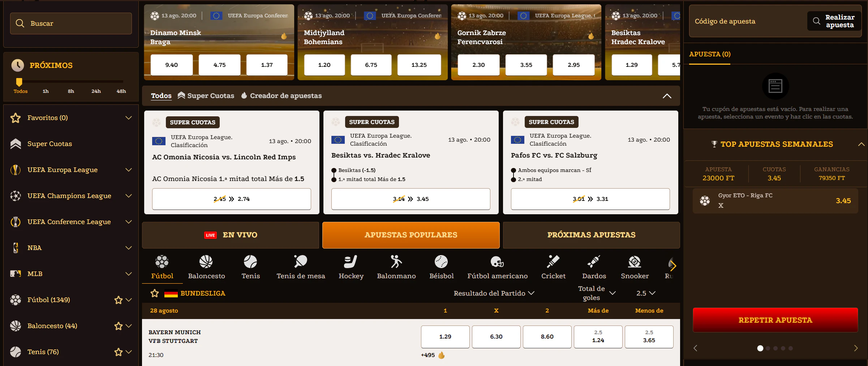Open the 2.5 goal line dropdown
Screen dimensions: 868x366
[x=645, y=293]
